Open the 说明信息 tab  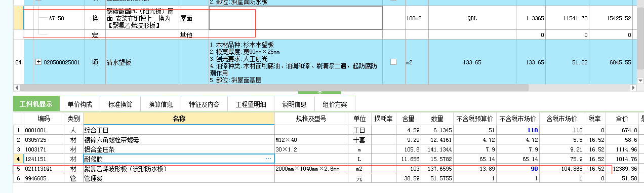pos(295,104)
